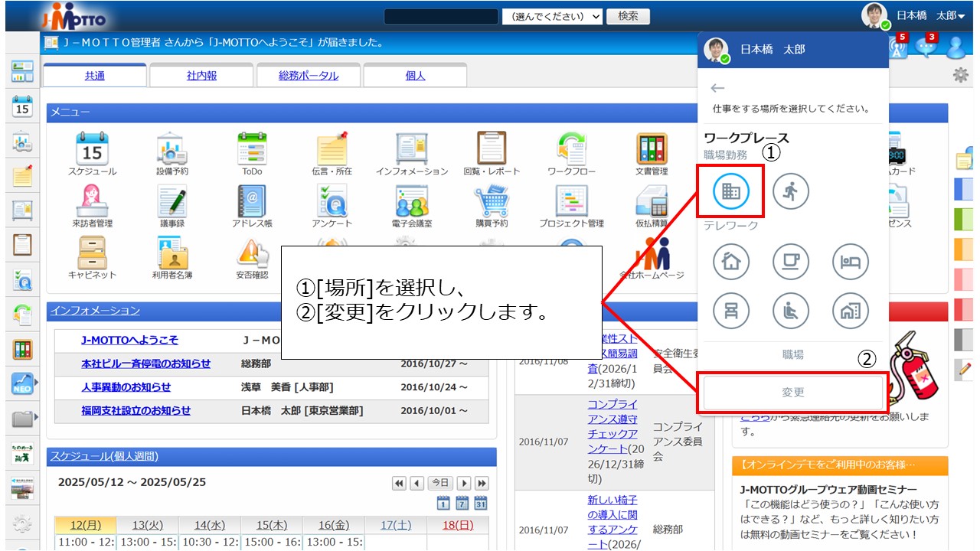This screenshot has height=551, width=980.
Task: Open the 来訪者管理 menu icon
Action: pyautogui.click(x=92, y=201)
